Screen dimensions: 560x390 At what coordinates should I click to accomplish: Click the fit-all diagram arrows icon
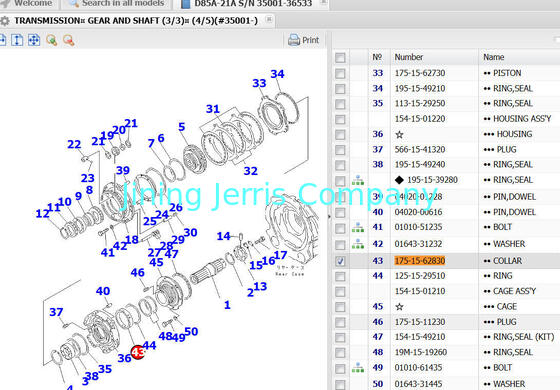[34, 40]
